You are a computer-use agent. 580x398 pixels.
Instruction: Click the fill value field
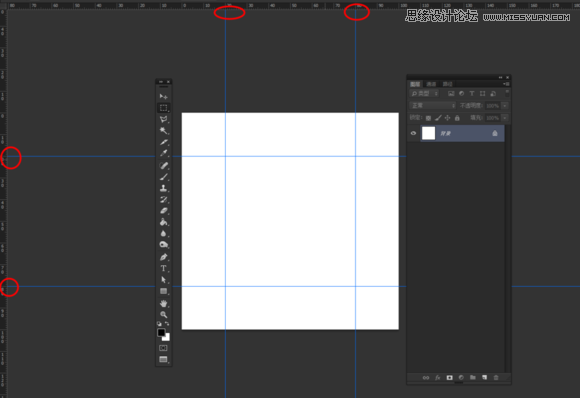click(492, 118)
